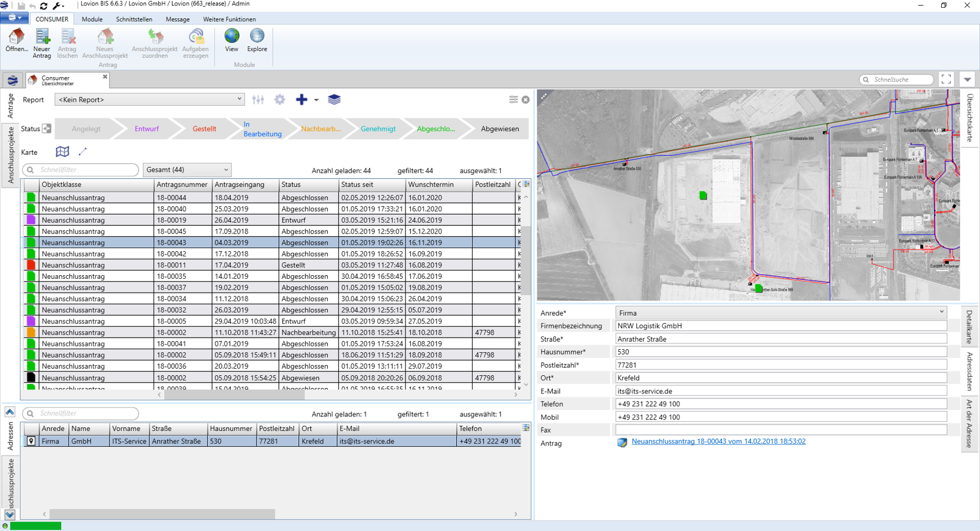The height and width of the screenshot is (531, 980).
Task: Open the view options lines icon
Action: tap(513, 99)
